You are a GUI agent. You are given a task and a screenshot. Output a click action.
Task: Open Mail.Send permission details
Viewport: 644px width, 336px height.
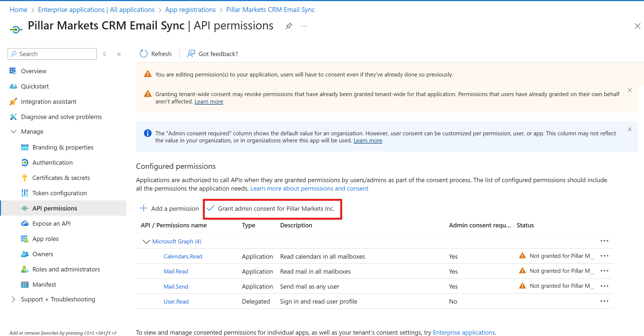coord(176,287)
